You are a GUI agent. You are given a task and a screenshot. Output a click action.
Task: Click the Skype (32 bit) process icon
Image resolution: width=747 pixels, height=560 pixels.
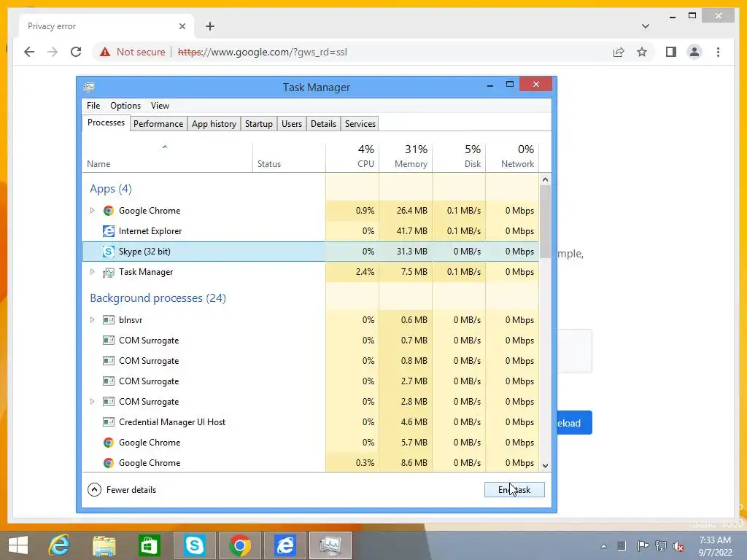[x=109, y=252]
